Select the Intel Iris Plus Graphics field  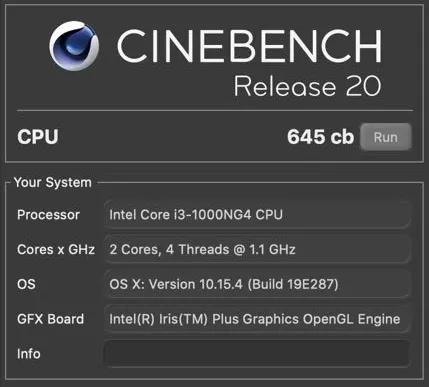[257, 319]
